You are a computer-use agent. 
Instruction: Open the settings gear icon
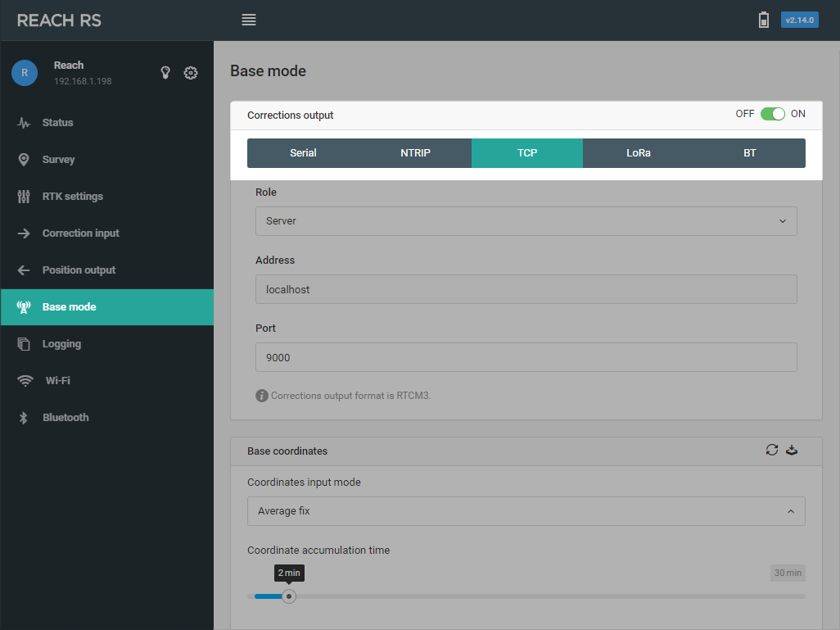click(x=191, y=72)
